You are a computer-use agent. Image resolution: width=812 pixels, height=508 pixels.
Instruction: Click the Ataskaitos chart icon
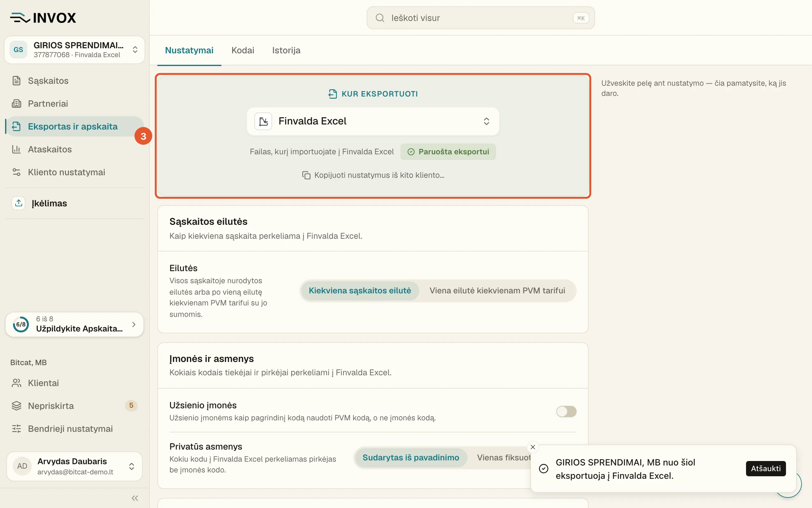click(x=16, y=149)
